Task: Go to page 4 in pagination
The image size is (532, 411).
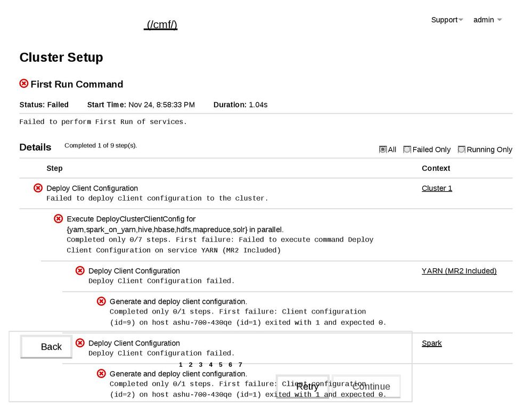Action: [211, 364]
